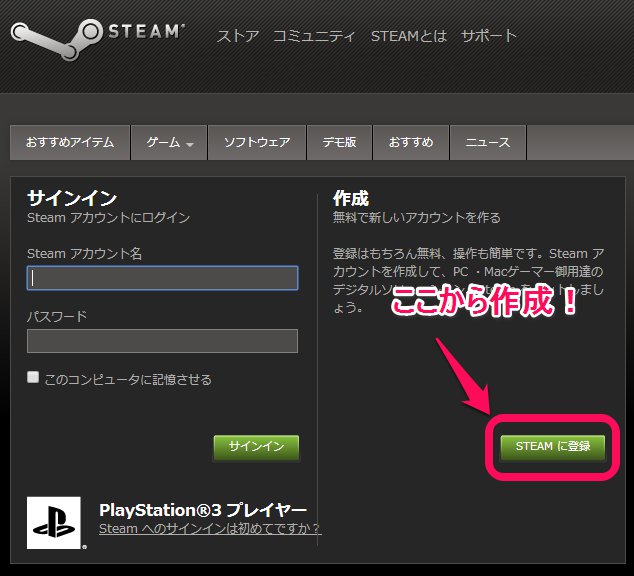
Task: Click the STEAM に登録 button
Action: (x=553, y=447)
